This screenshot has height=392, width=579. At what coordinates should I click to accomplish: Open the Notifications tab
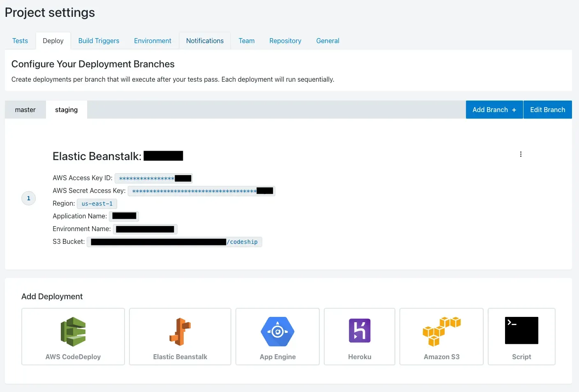[x=205, y=41]
